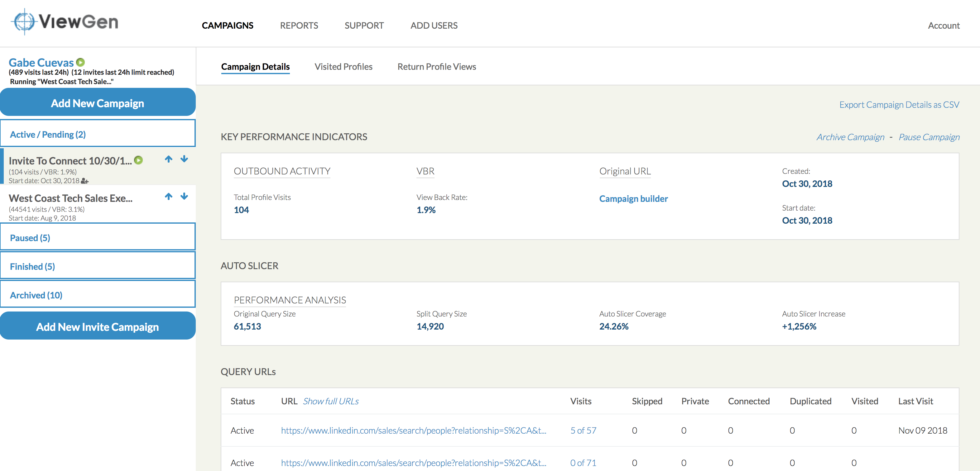Click the down arrow beside West Coast Tech Sales
980x471 pixels.
(184, 197)
